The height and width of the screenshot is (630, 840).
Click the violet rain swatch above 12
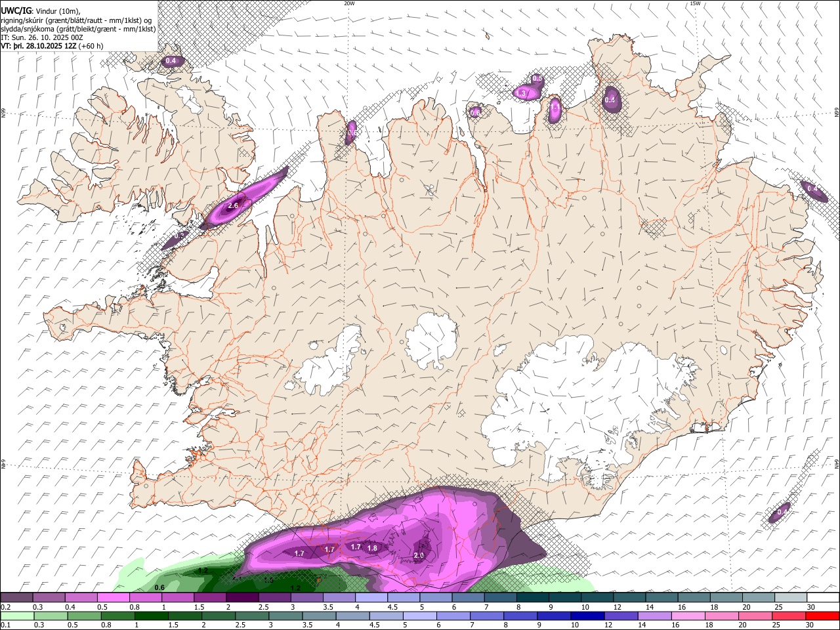coord(620,616)
